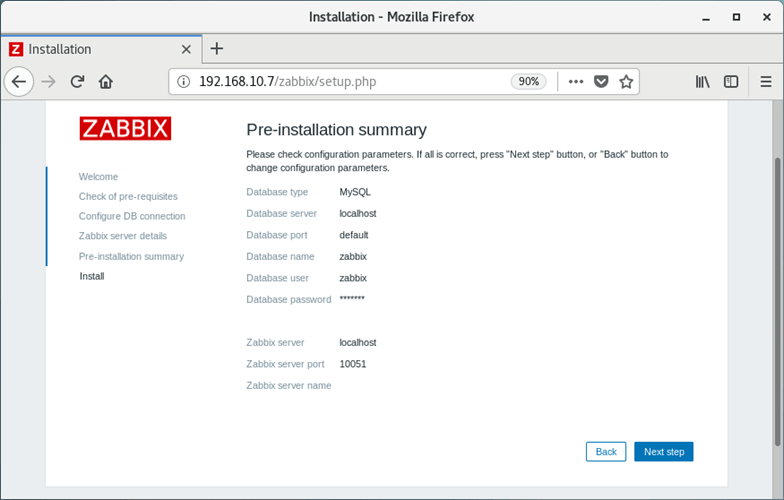Close the Installation tab
Screen dimensions: 784x500
click(x=186, y=49)
